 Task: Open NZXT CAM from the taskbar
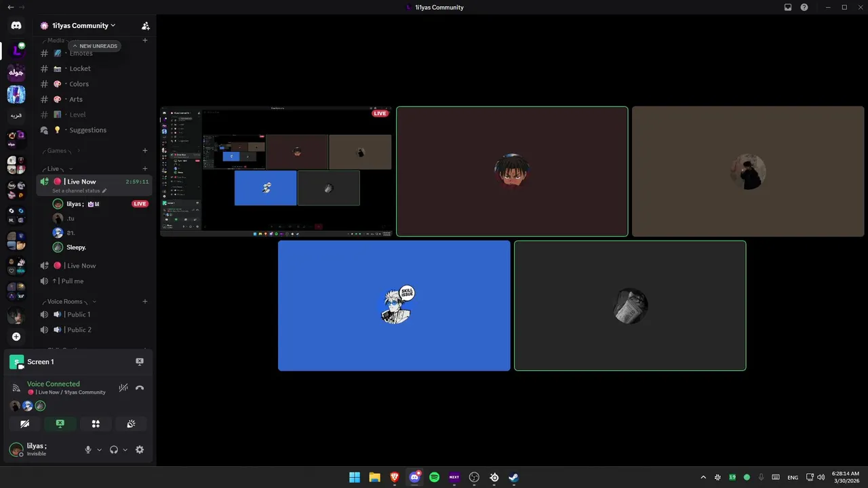pyautogui.click(x=454, y=477)
